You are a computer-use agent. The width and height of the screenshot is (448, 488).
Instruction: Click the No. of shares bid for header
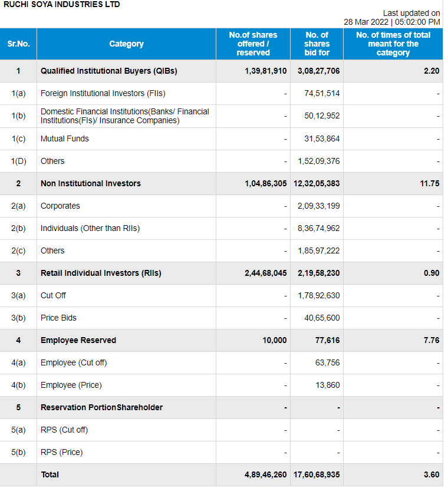(317, 44)
